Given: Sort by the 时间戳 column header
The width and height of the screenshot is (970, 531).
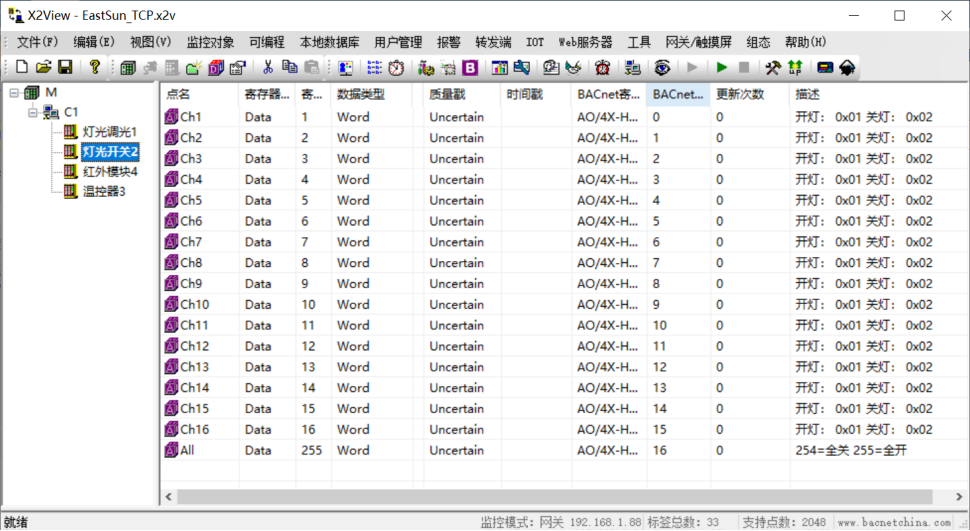Looking at the screenshot, I should click(x=536, y=94).
